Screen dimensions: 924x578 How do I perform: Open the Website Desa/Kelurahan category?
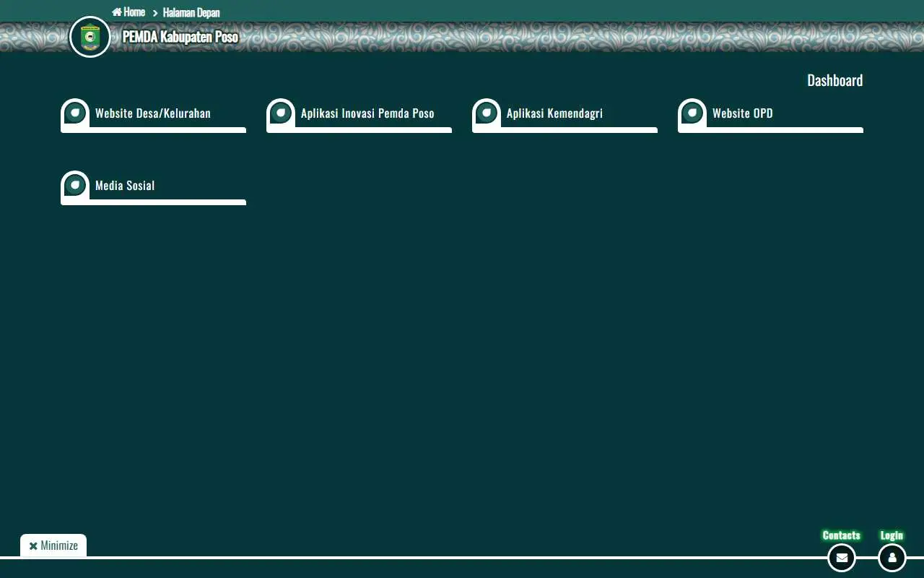[153, 116]
